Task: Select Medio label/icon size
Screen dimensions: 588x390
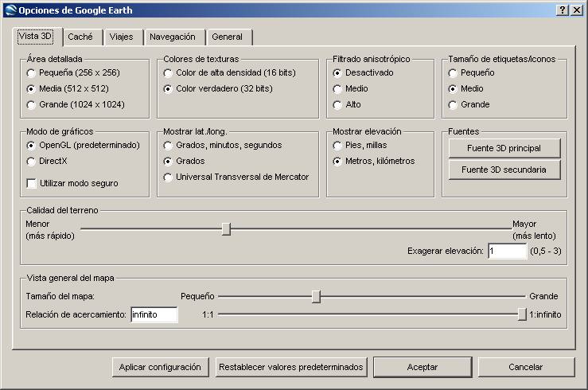Action: pos(465,89)
